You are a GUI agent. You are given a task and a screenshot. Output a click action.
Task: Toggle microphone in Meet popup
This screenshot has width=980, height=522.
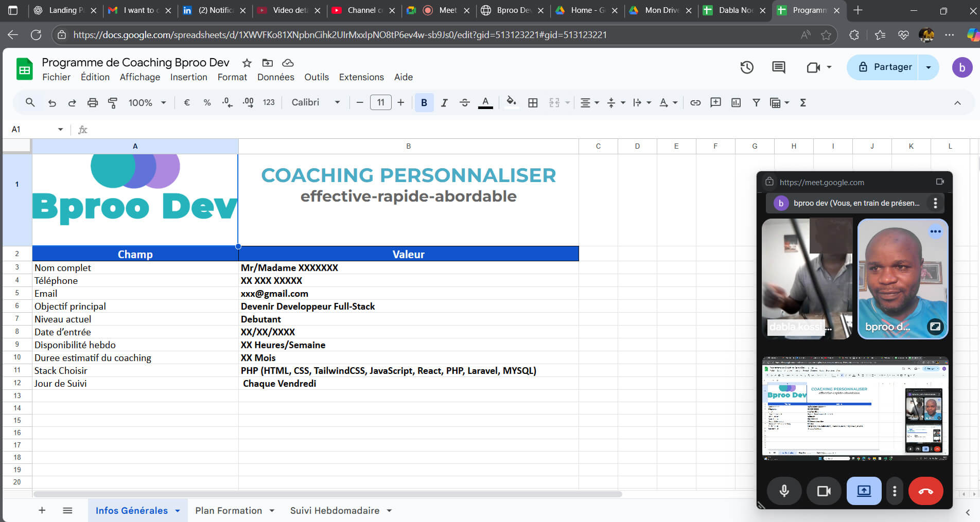point(784,491)
